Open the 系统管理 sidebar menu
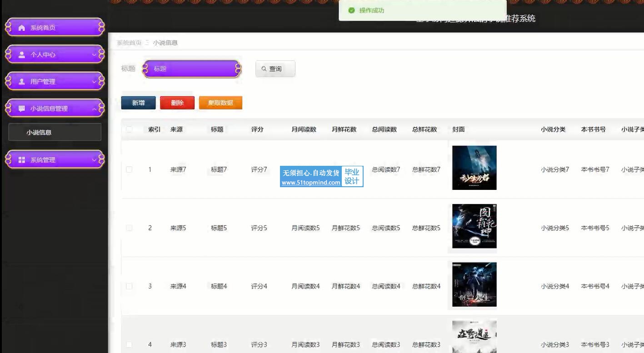644x353 pixels. coord(55,160)
